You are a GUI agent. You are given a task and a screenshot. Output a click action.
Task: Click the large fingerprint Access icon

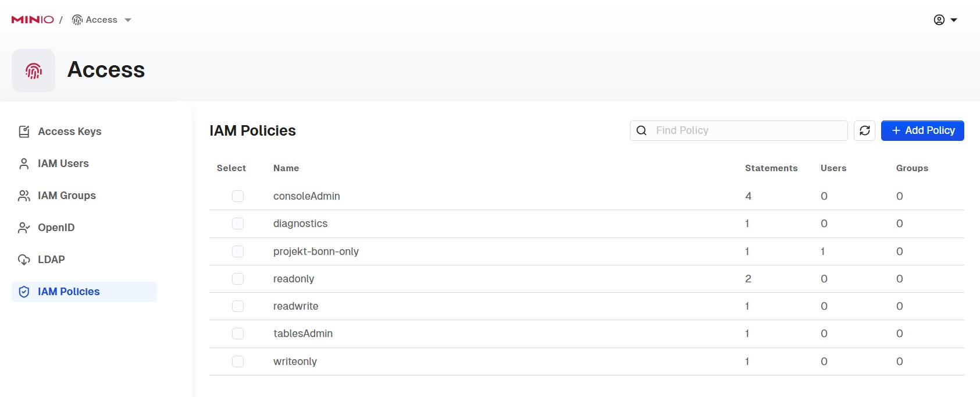click(x=34, y=71)
